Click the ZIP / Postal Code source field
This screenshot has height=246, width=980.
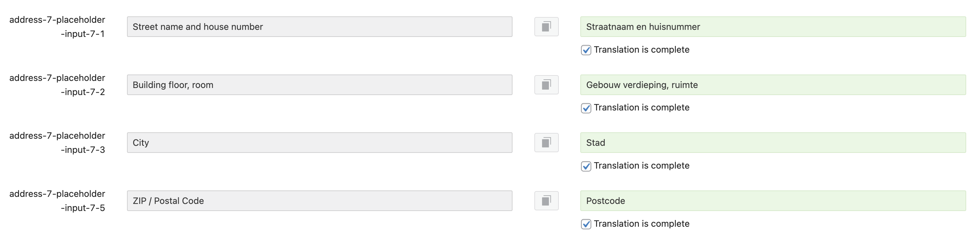[x=320, y=201]
